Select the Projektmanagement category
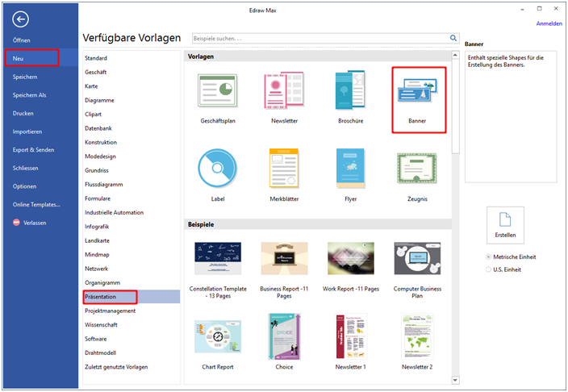The image size is (568, 392). tap(110, 311)
